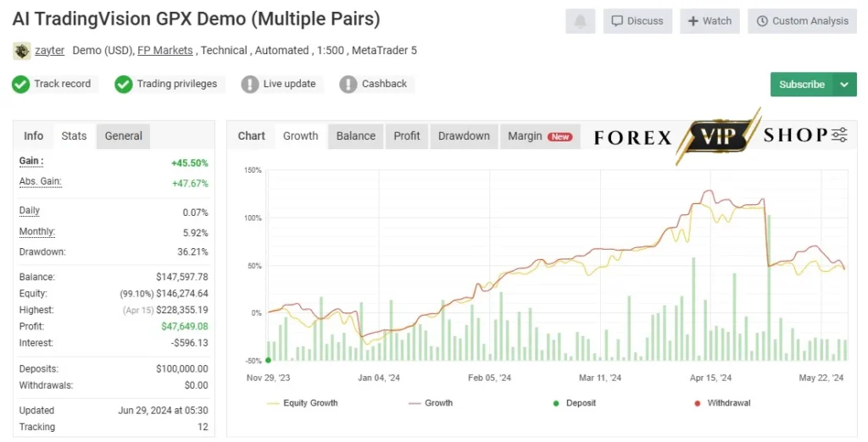Select the Balance chart tab
The image size is (868, 442).
click(x=356, y=136)
